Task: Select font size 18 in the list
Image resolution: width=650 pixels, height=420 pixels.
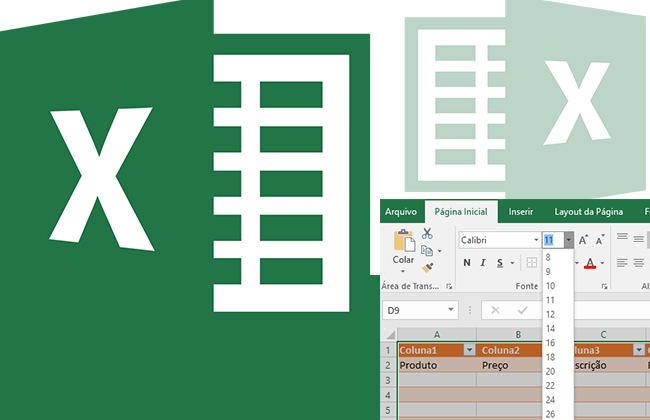Action: click(x=558, y=357)
